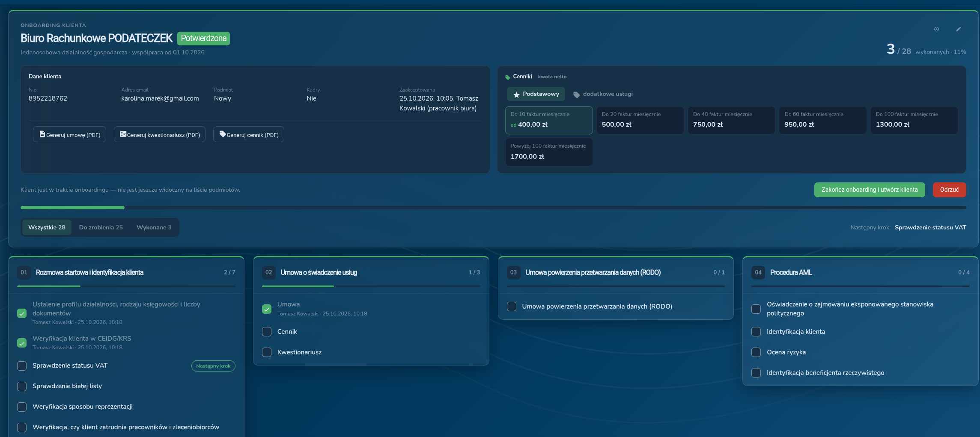Select Do 20 faktur miesięcznie price card
The height and width of the screenshot is (437, 980).
tap(640, 120)
